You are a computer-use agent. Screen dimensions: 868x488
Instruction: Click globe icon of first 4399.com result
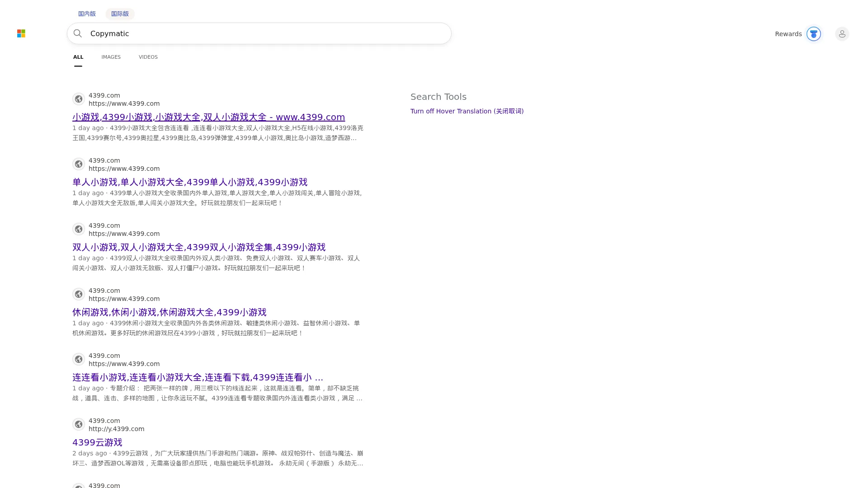tap(79, 99)
